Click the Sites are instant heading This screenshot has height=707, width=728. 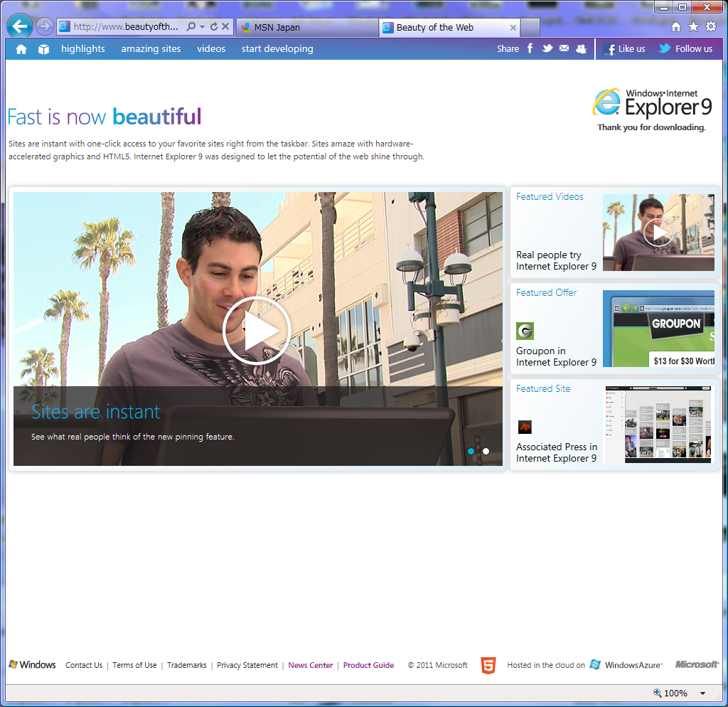[x=96, y=412]
